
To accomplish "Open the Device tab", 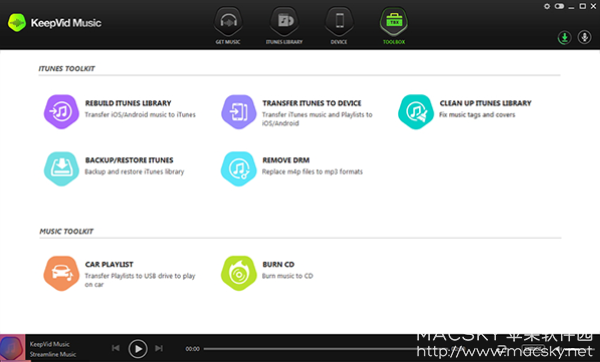I will [x=339, y=26].
